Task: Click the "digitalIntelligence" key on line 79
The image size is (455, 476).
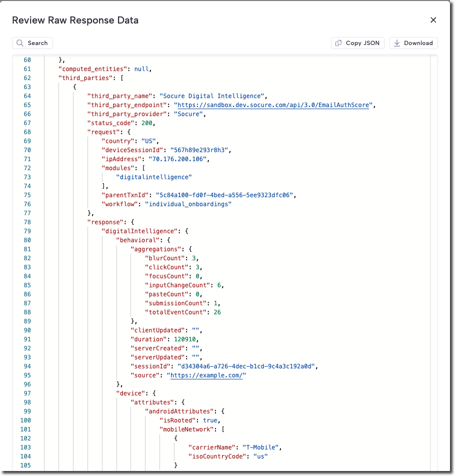Action: pos(139,231)
